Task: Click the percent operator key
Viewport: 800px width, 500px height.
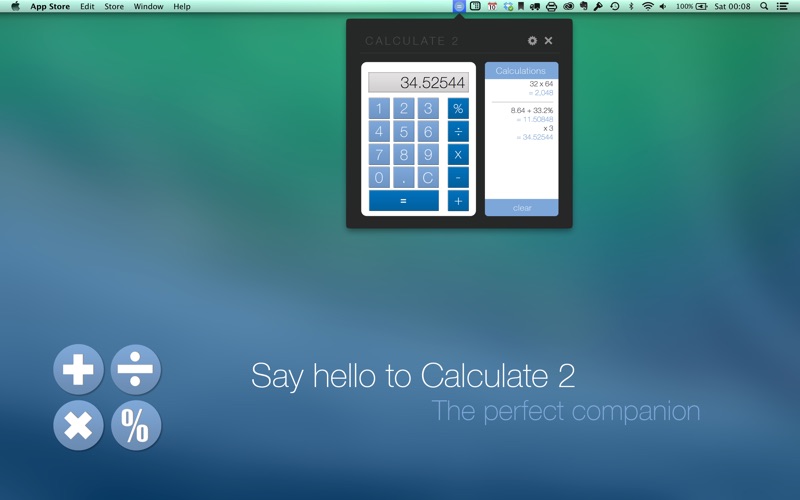Action: [x=458, y=108]
